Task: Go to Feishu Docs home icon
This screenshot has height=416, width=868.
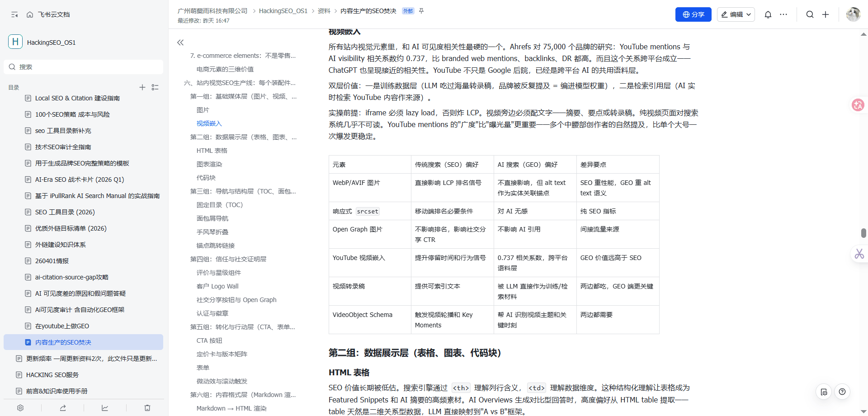Action: click(30, 14)
